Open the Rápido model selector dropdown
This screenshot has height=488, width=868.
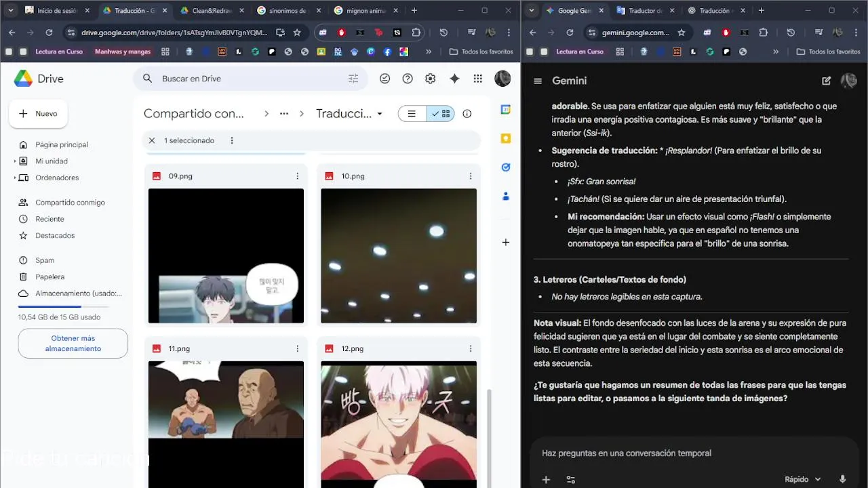(803, 479)
